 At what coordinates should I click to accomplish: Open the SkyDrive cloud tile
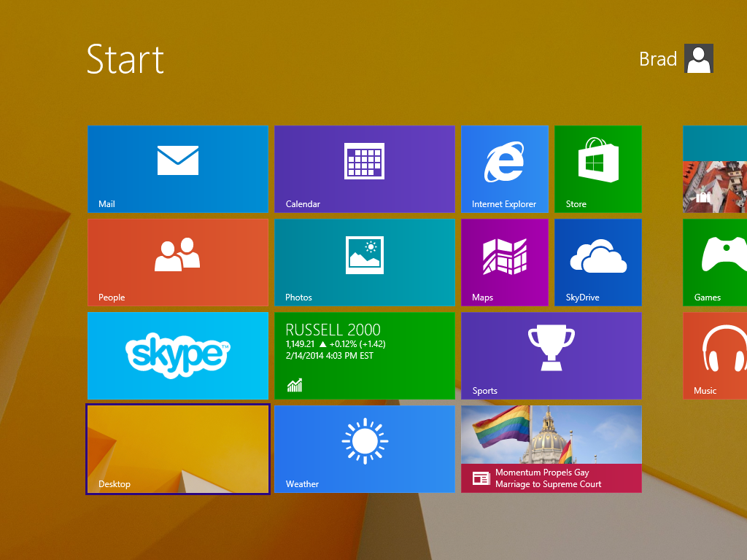tap(598, 262)
